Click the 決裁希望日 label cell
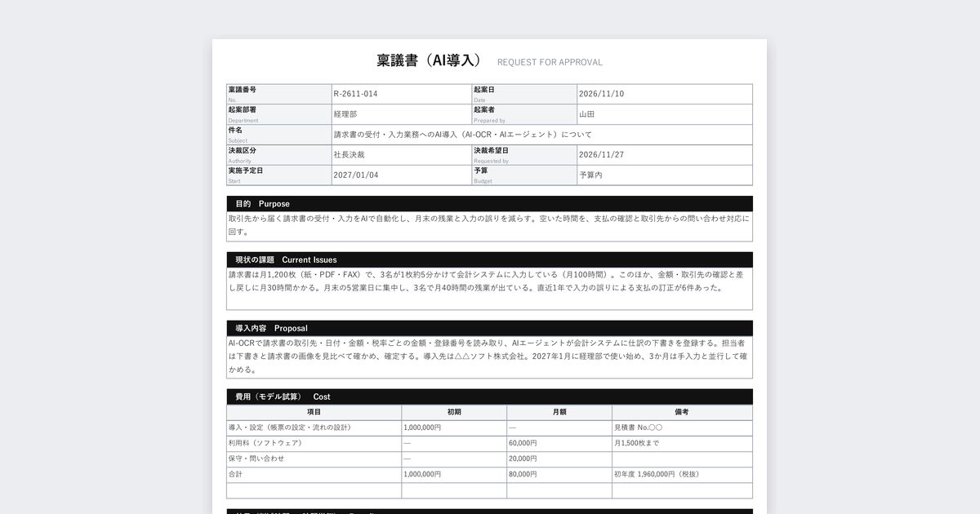The image size is (980, 514). 524,155
